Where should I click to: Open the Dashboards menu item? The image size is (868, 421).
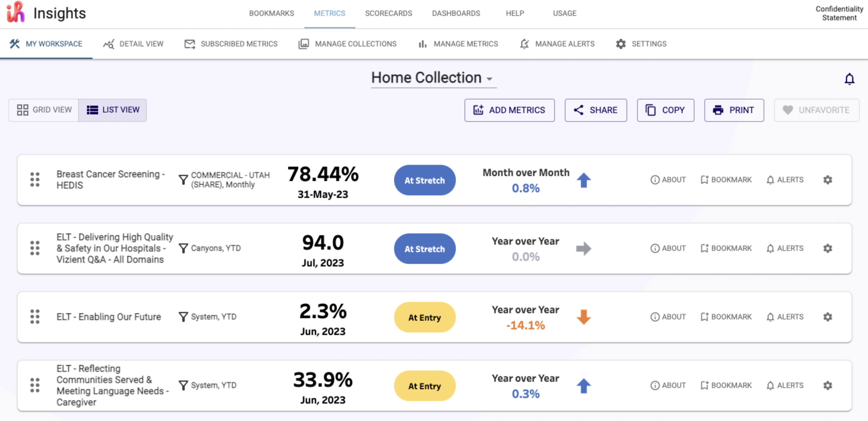[x=456, y=13]
